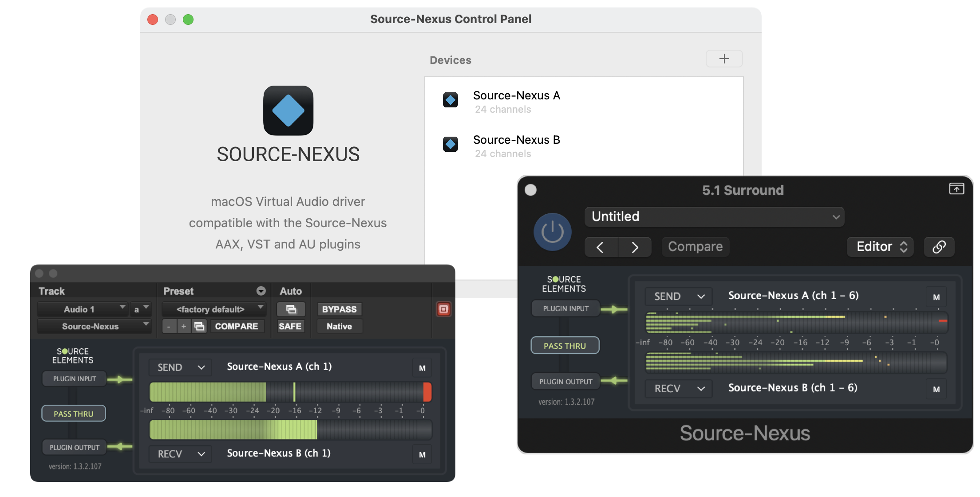The width and height of the screenshot is (980, 497).
Task: Click 'version: 1.3.2.107' in 5.1 Surround
Action: [x=566, y=402]
